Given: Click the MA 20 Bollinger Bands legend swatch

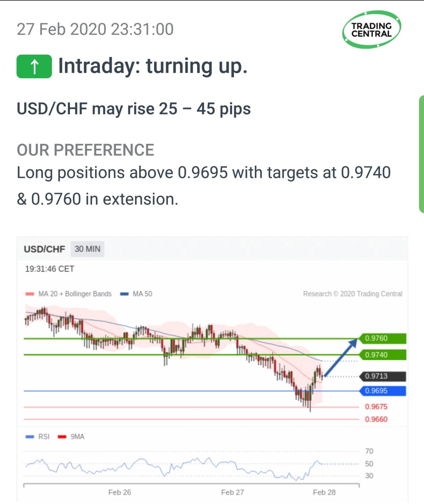Looking at the screenshot, I should coord(30,294).
